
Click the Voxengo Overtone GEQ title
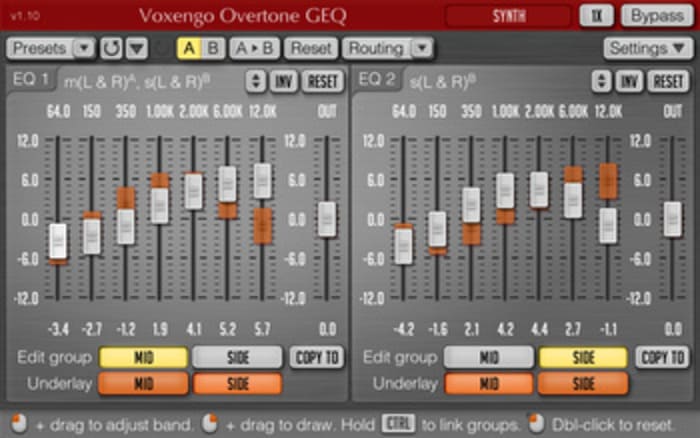[242, 16]
